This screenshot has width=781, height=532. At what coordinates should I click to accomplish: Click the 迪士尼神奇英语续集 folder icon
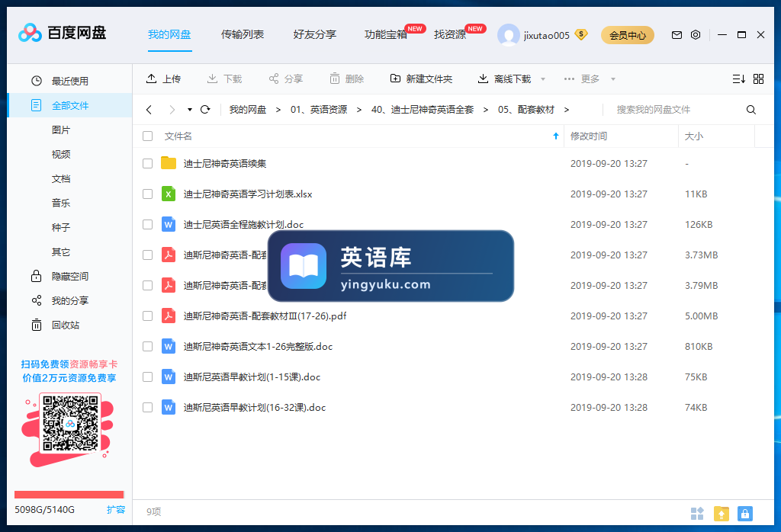point(169,163)
